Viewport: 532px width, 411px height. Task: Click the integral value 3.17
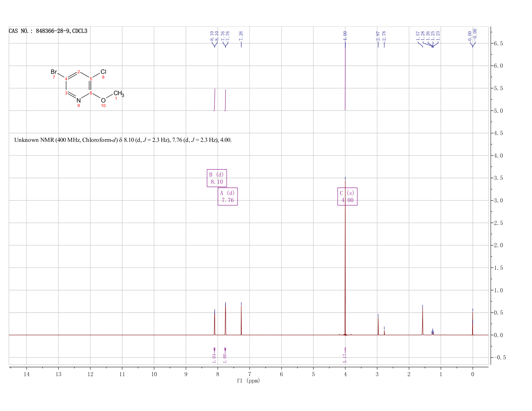tap(345, 358)
